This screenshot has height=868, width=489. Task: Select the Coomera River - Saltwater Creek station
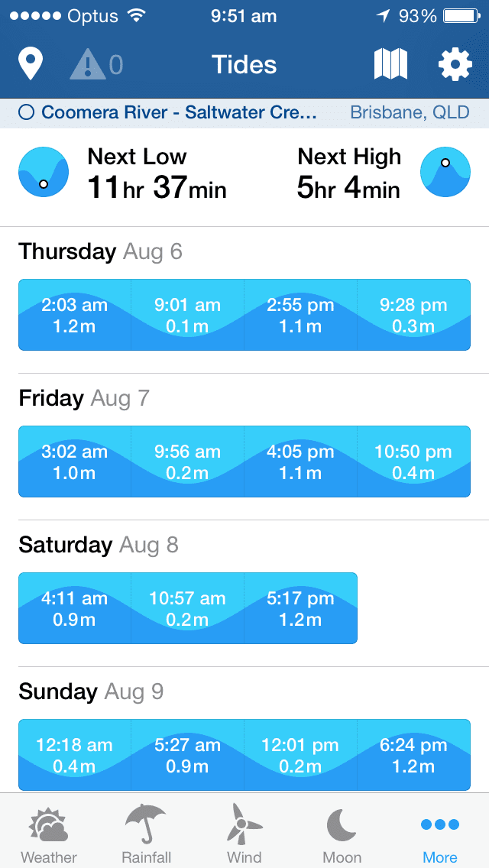click(168, 113)
